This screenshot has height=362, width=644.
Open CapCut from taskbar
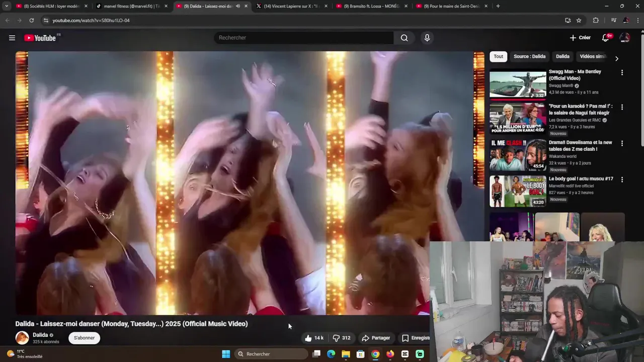click(405, 354)
